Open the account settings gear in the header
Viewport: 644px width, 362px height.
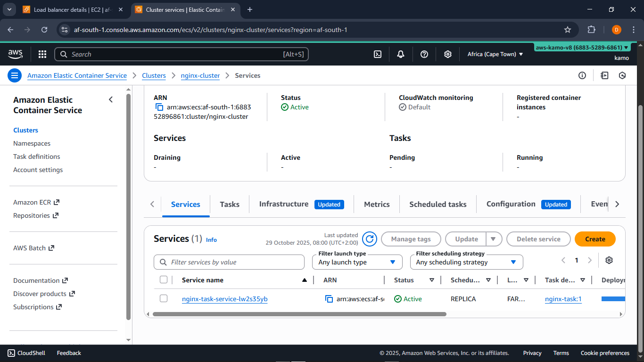click(447, 54)
